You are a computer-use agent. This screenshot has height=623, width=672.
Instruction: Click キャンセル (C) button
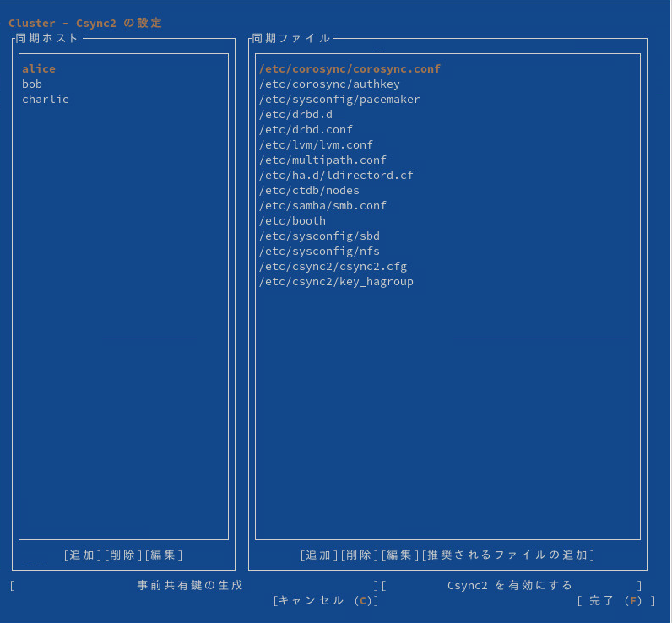coord(326,601)
